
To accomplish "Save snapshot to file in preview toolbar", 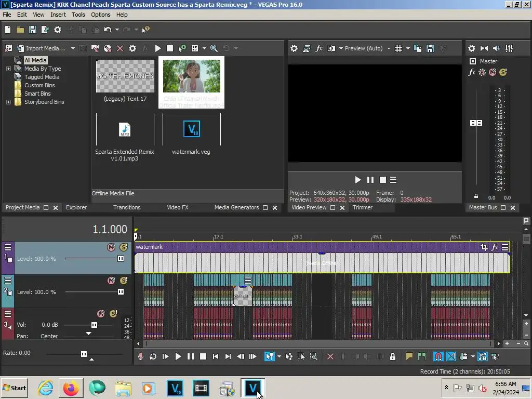I will pos(430,48).
